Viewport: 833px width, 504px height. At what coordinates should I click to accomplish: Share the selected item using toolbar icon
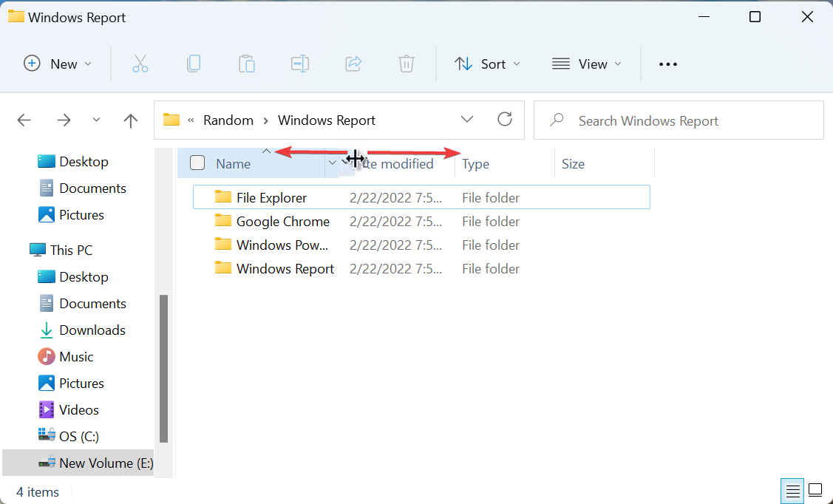coord(353,64)
